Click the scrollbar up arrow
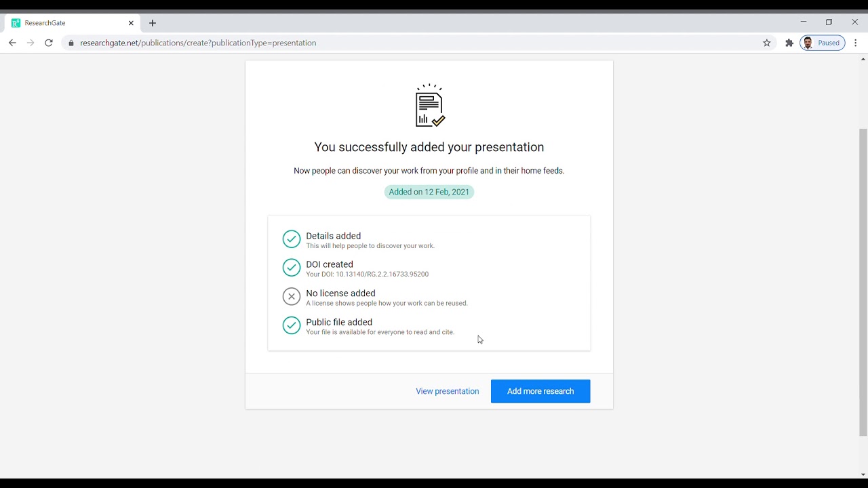 (x=863, y=60)
